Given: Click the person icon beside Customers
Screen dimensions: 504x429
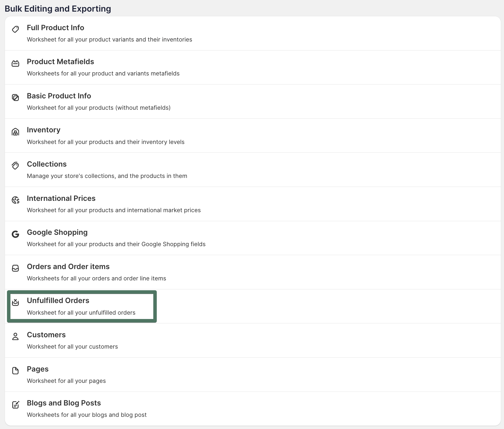Looking at the screenshot, I should coord(15,336).
